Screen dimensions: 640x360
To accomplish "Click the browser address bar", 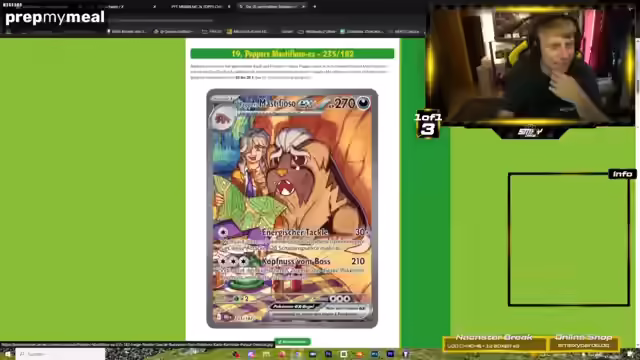I will (x=163, y=20).
